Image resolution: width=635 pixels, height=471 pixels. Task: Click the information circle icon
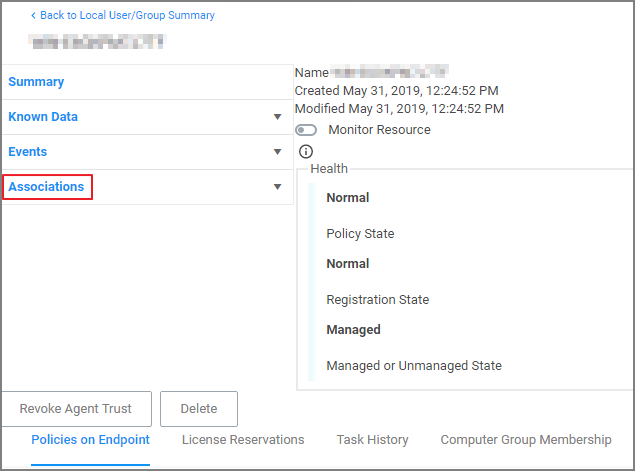pyautogui.click(x=306, y=151)
